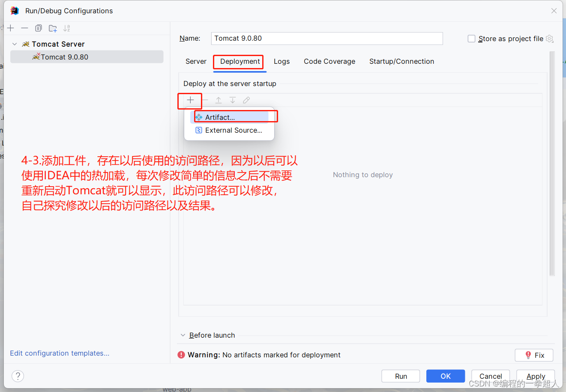Click the IntelliJ IDEA logo in title bar
The image size is (566, 392).
tap(15, 11)
